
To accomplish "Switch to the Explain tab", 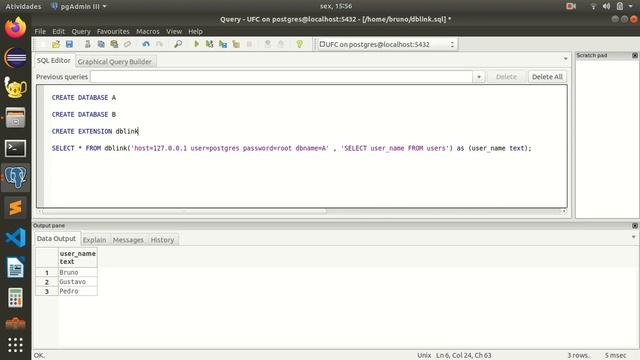I will point(94,240).
